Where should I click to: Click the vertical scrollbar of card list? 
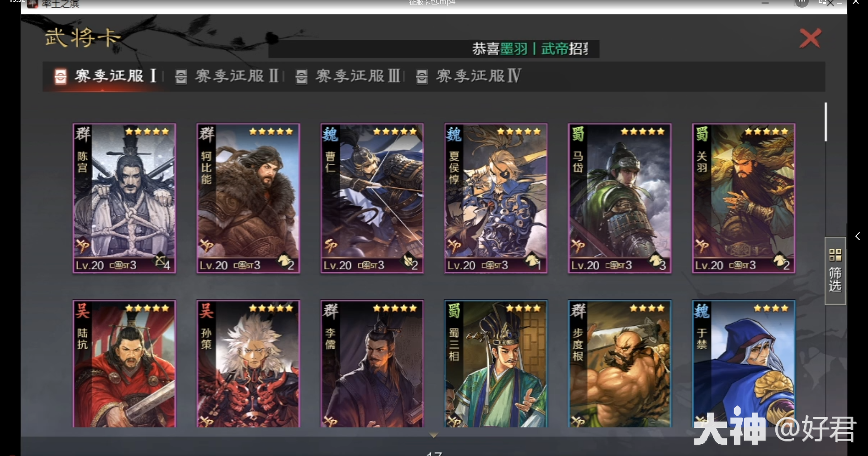tap(825, 122)
